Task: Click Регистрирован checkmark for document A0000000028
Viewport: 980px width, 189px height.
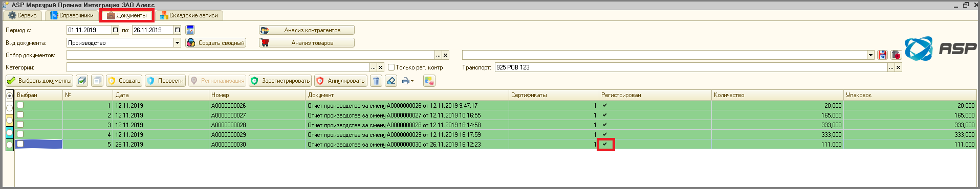Action: (605, 125)
